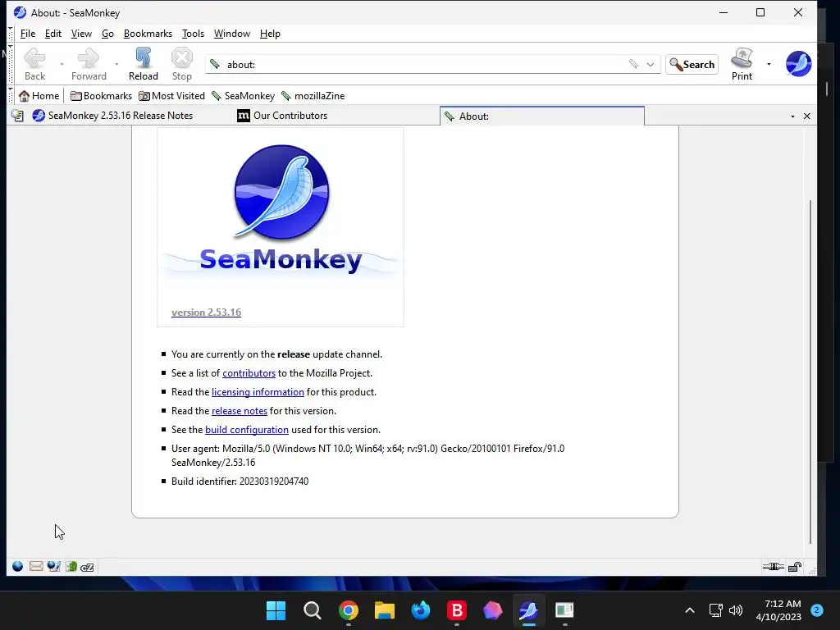Open the Edit menu
840x630 pixels.
pos(53,34)
